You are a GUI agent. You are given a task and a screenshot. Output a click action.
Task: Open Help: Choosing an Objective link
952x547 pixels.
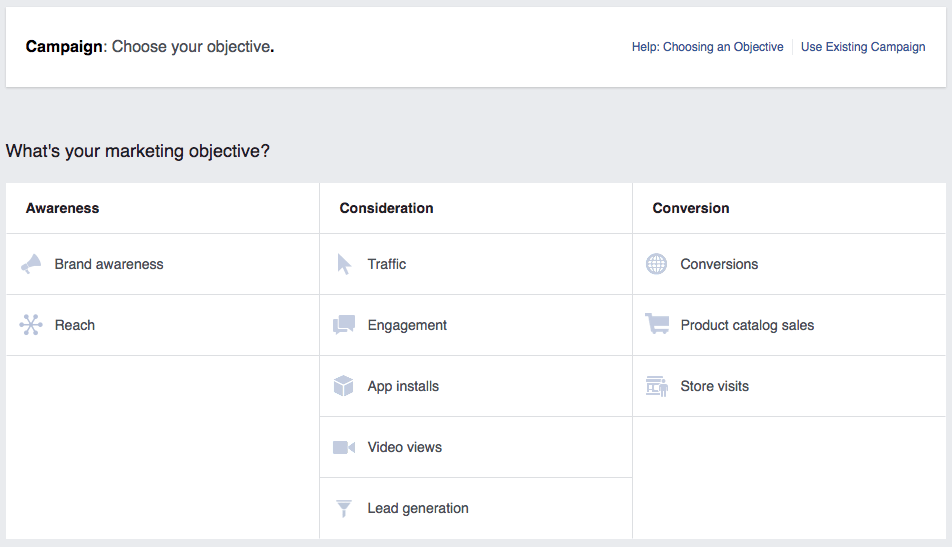707,47
